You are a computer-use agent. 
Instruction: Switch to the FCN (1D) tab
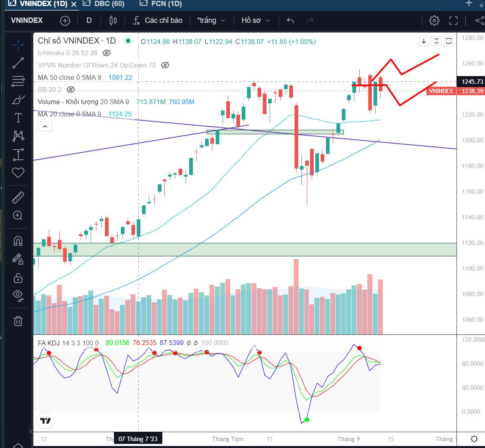(161, 4)
